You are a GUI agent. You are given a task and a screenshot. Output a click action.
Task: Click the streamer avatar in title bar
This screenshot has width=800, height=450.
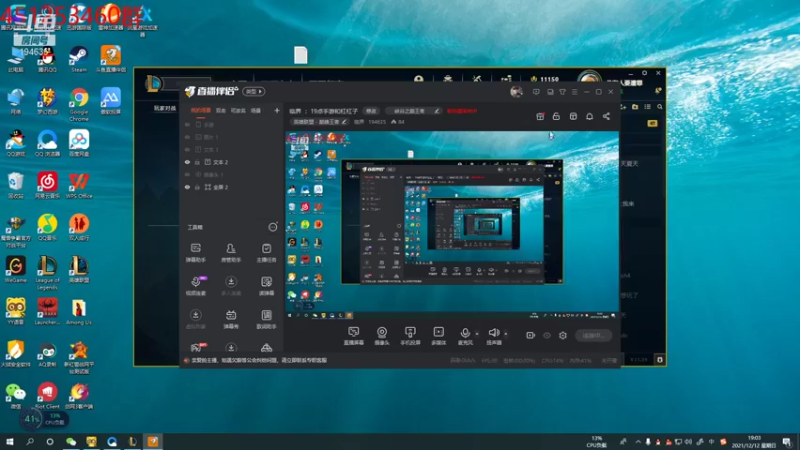click(x=516, y=92)
